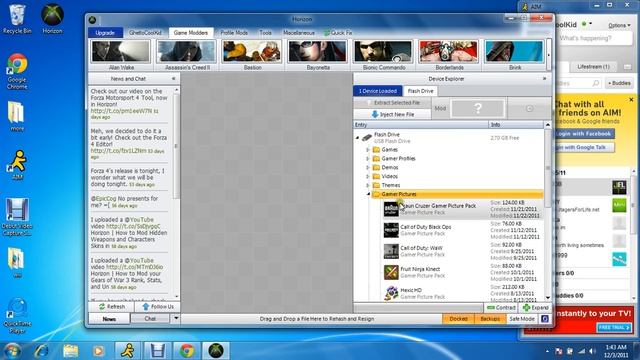Expand the Themes folder
This screenshot has width=640, height=360.
[368, 185]
